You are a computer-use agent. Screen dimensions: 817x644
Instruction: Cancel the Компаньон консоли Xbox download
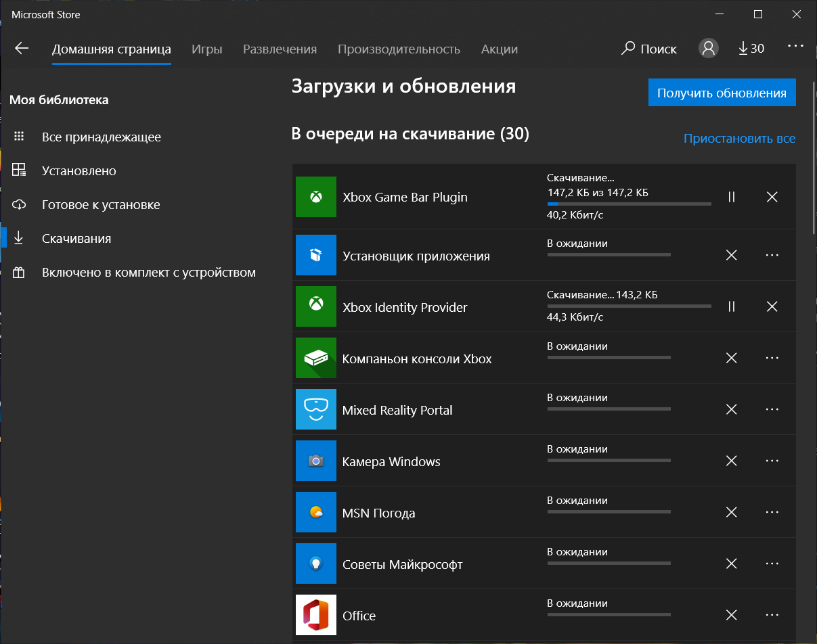[731, 358]
